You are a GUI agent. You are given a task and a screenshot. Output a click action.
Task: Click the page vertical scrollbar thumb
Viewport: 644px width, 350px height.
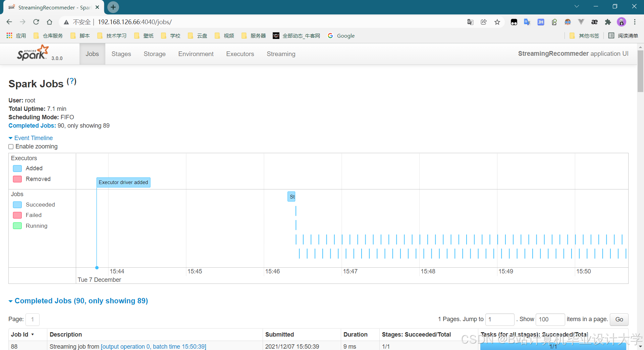click(x=640, y=71)
